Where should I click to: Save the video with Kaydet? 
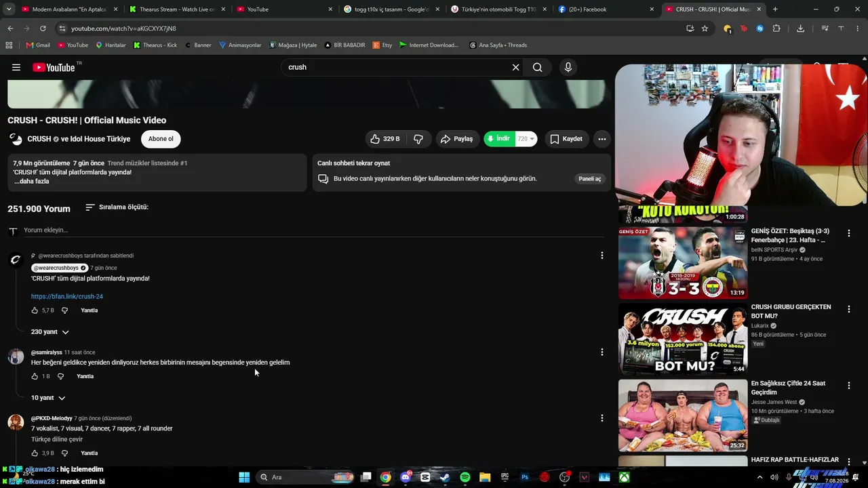click(x=566, y=139)
